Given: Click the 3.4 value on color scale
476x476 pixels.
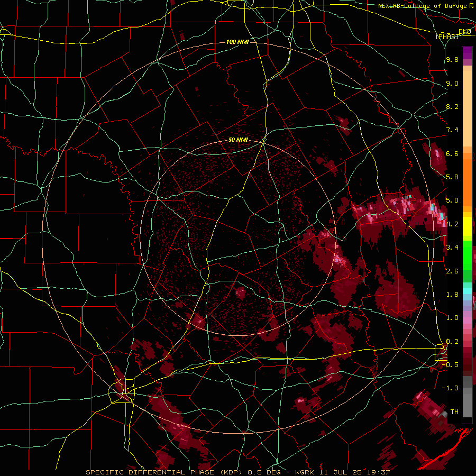Looking at the screenshot, I should [x=452, y=248].
